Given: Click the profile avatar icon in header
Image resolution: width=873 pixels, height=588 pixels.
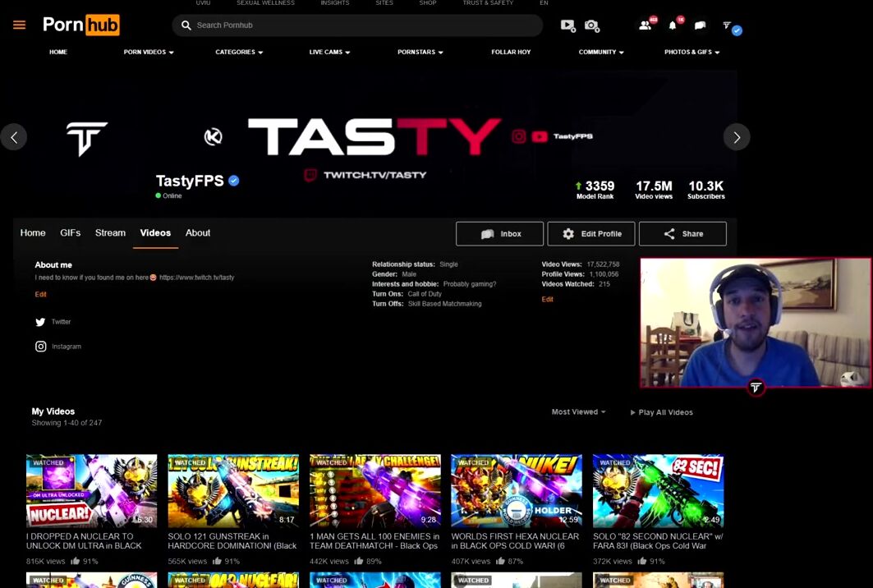Looking at the screenshot, I should tap(728, 26).
